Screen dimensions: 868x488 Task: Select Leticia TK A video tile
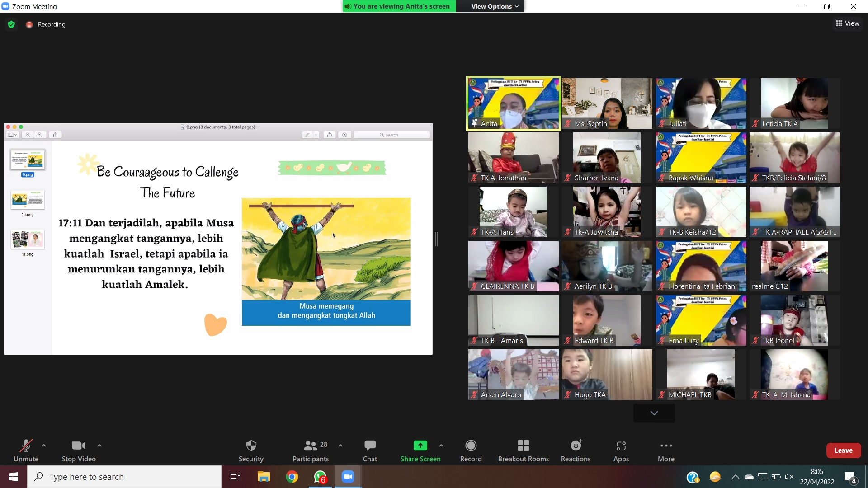point(795,103)
